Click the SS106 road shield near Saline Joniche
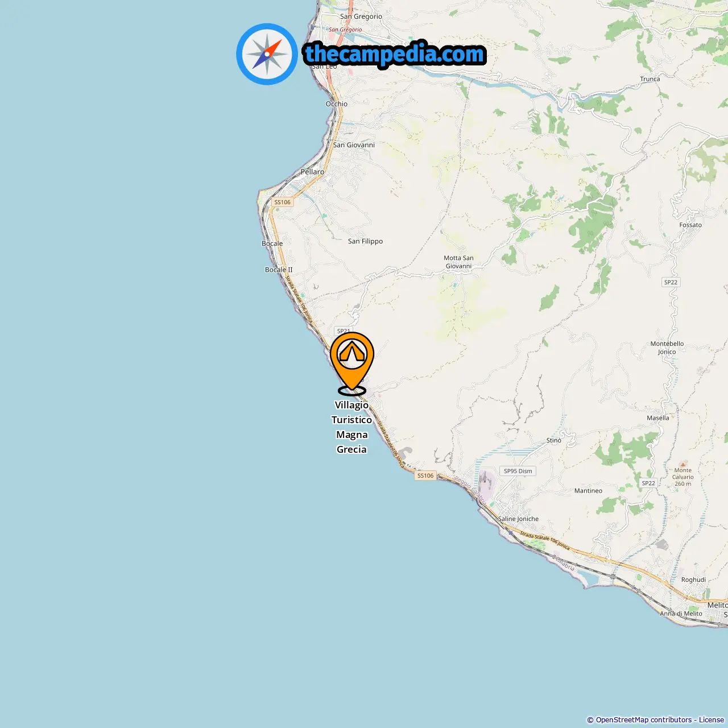Viewport: 728px width, 728px height. [x=425, y=475]
